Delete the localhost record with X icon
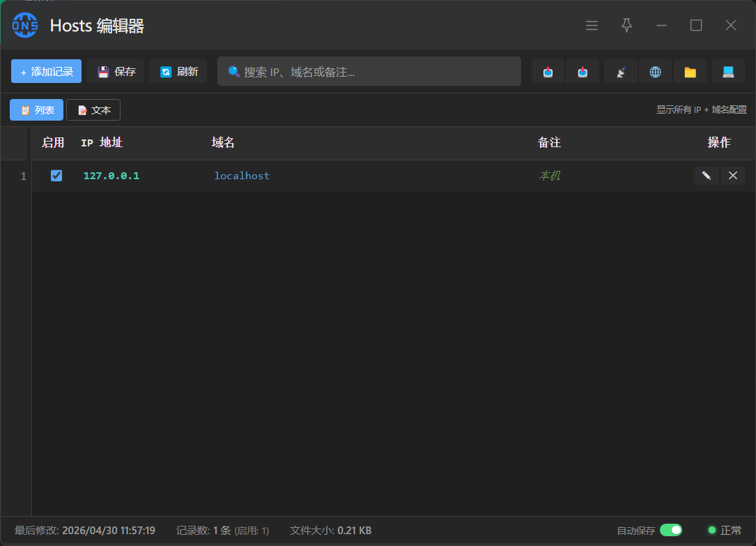 (733, 176)
